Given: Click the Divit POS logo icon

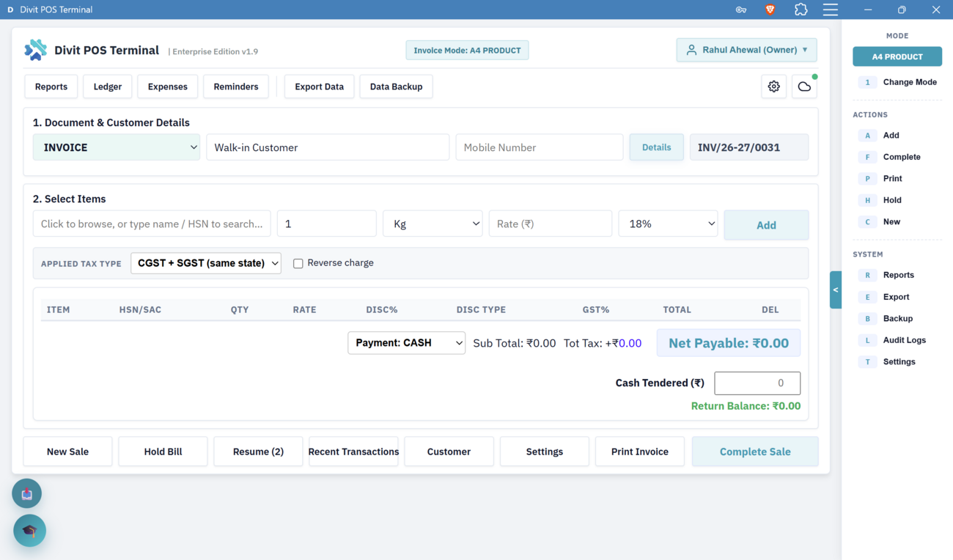Looking at the screenshot, I should tap(35, 50).
